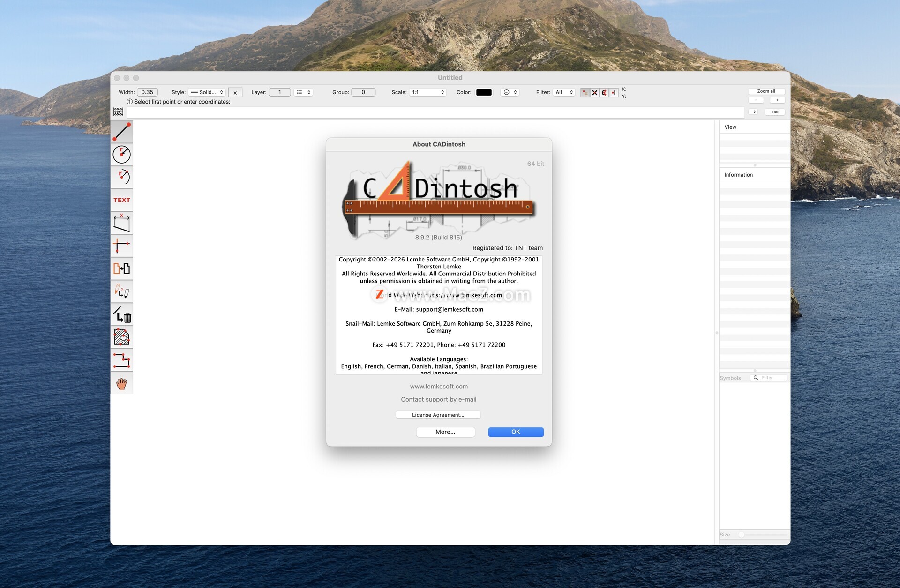
Task: Click the symbol Size slider
Action: tap(764, 535)
